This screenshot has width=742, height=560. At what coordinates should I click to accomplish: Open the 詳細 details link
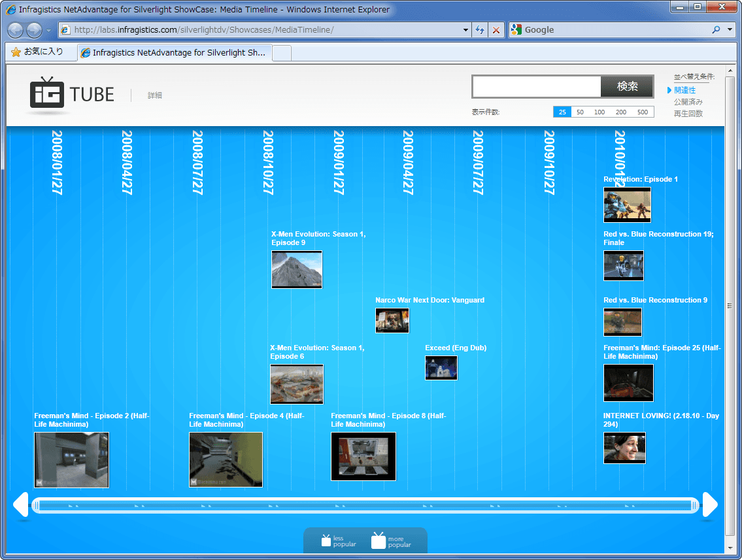tap(155, 95)
